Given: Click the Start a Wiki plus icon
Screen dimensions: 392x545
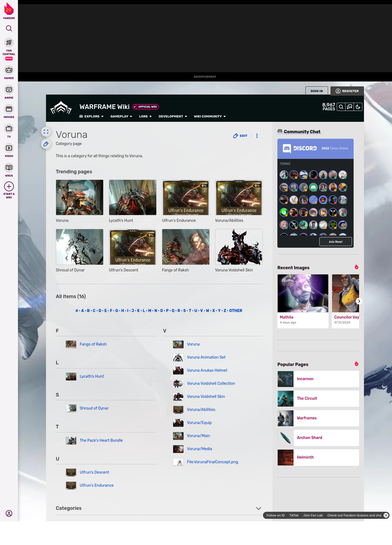Looking at the screenshot, I should (x=9, y=187).
